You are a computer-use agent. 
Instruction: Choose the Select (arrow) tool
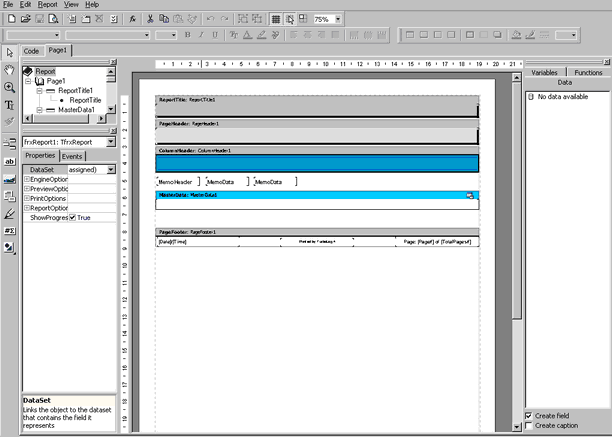10,53
